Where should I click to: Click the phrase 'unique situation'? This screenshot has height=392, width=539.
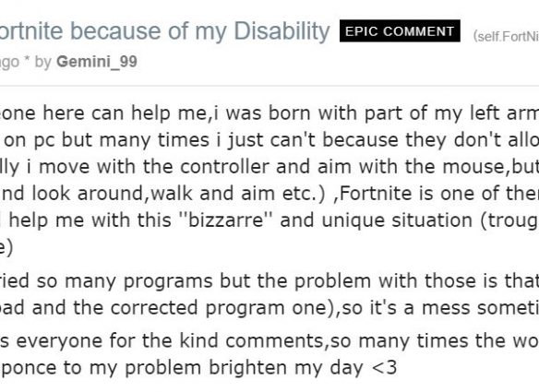397,220
